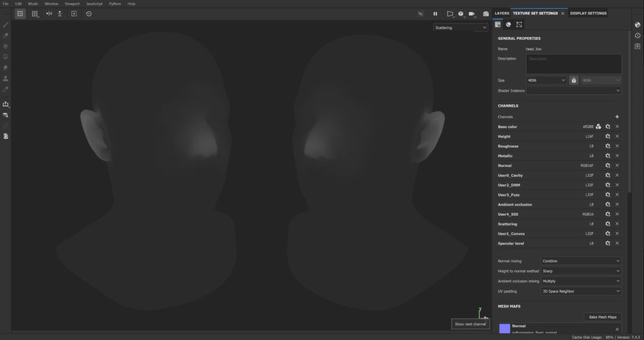This screenshot has height=340, width=644.
Task: Click the framed square icon in top toolbar
Action: 74,14
